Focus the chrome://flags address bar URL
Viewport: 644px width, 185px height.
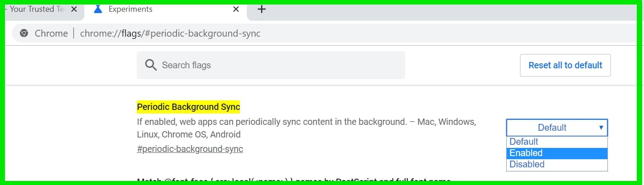[170, 33]
